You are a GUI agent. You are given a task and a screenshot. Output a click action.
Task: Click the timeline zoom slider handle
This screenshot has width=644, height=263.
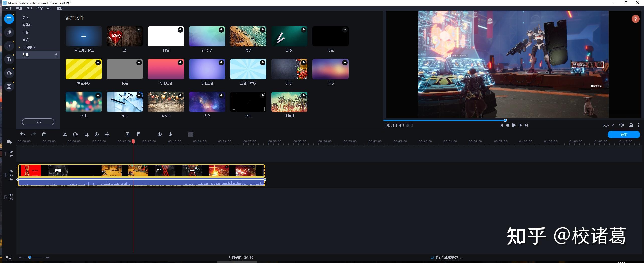click(x=30, y=257)
